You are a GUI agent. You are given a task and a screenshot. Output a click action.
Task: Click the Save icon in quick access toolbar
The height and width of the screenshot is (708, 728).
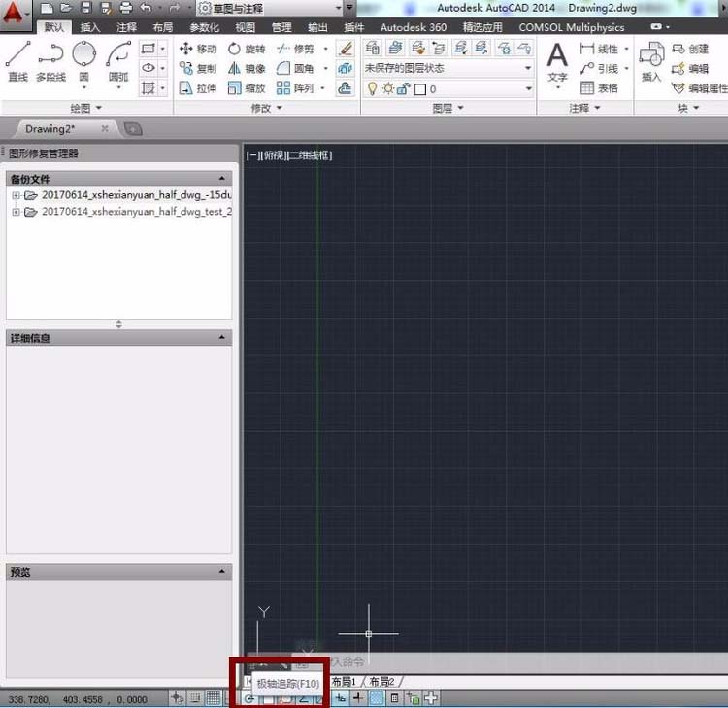pos(86,8)
